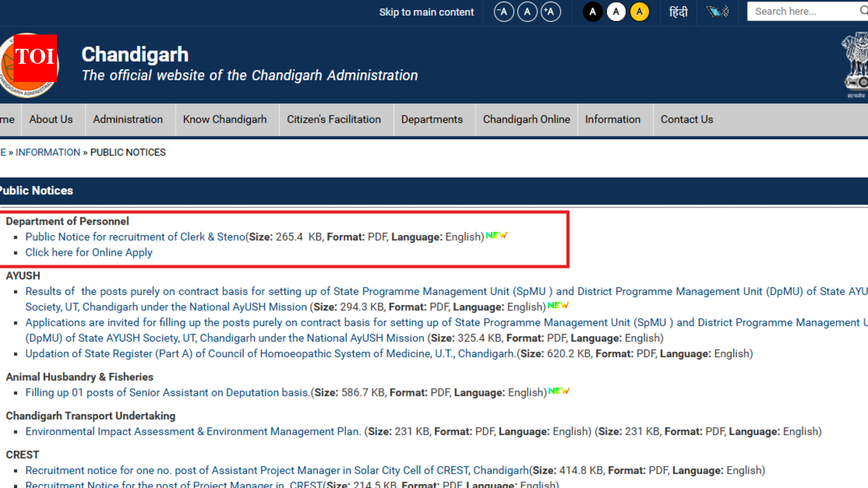The width and height of the screenshot is (868, 488).
Task: Select the black contrast theme swatch
Action: [593, 12]
